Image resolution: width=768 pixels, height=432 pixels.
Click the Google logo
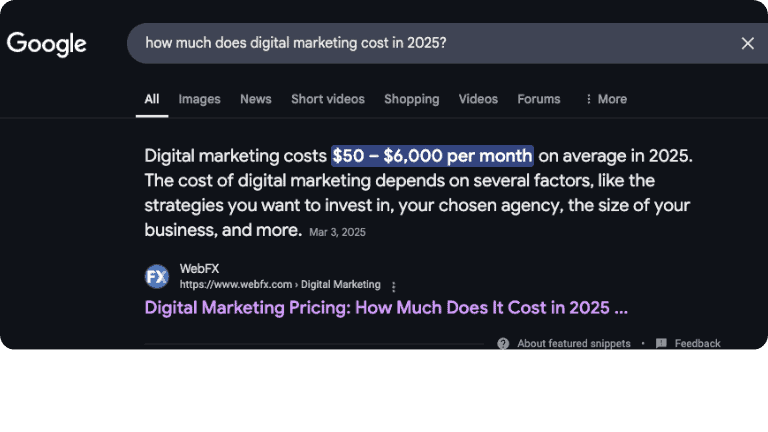tap(47, 44)
